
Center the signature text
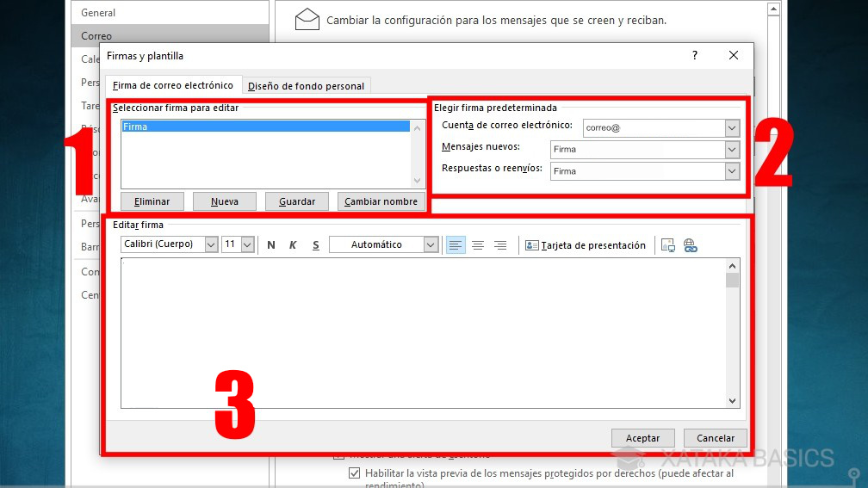coord(478,245)
